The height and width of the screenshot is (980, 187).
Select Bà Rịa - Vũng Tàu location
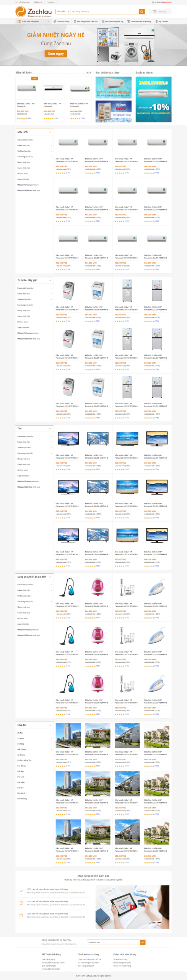point(24,760)
